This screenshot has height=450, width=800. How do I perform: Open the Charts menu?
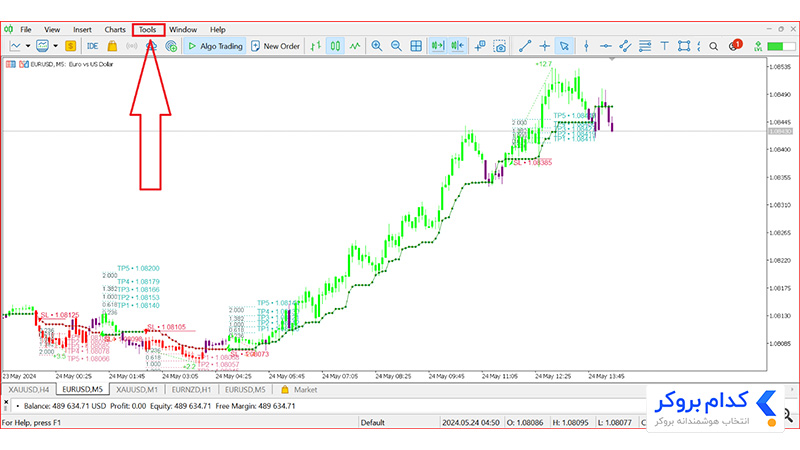pyautogui.click(x=115, y=30)
